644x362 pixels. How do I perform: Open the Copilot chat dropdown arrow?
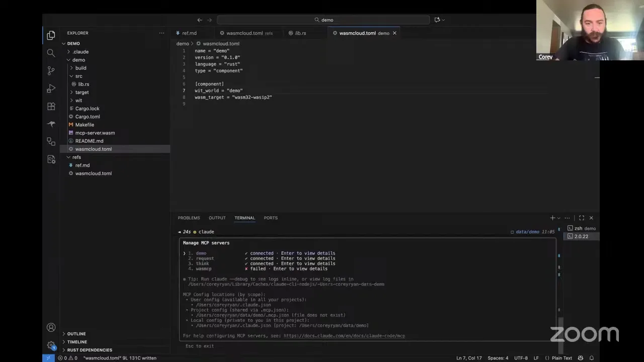[443, 20]
